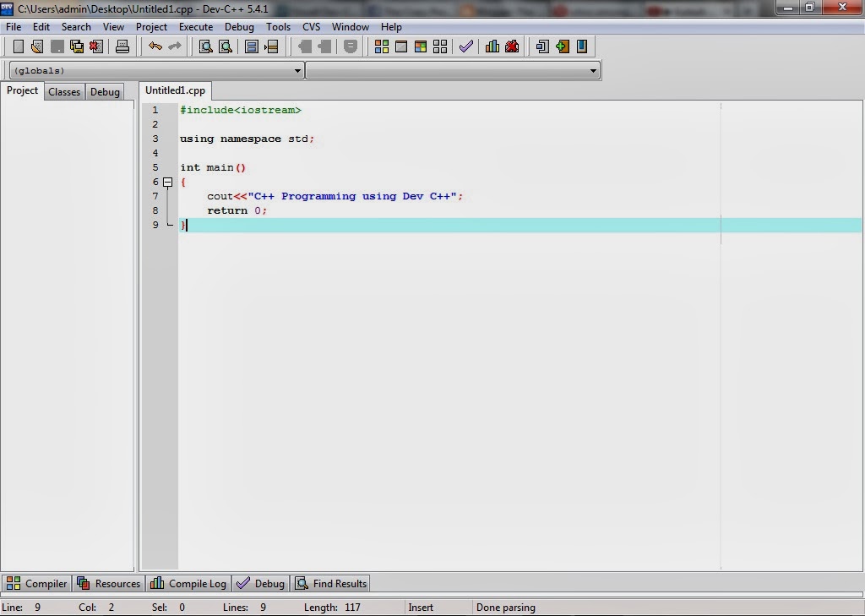This screenshot has height=616, width=865.
Task: Open the Tools menu
Action: coord(278,27)
